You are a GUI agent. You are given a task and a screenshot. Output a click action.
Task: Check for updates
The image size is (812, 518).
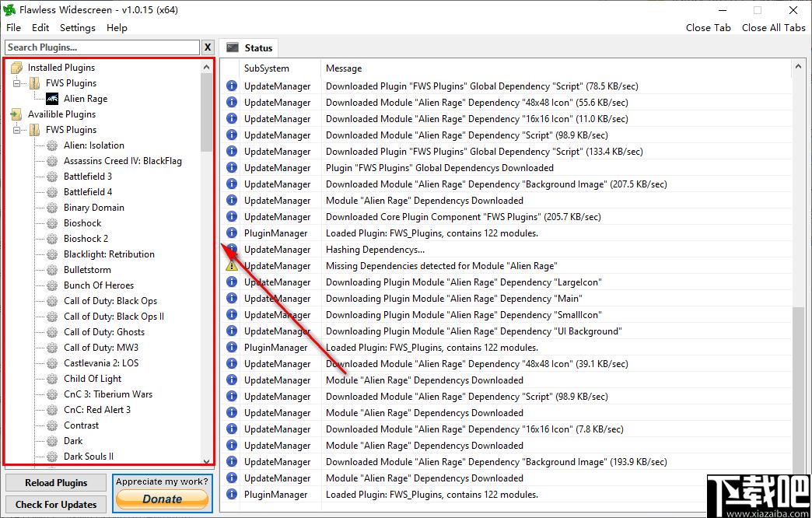coord(56,505)
